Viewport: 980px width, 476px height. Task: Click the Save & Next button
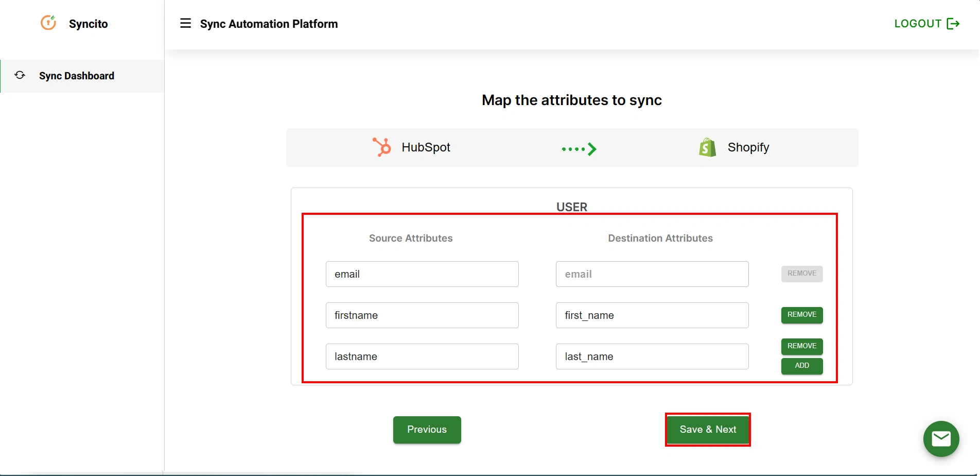point(708,429)
